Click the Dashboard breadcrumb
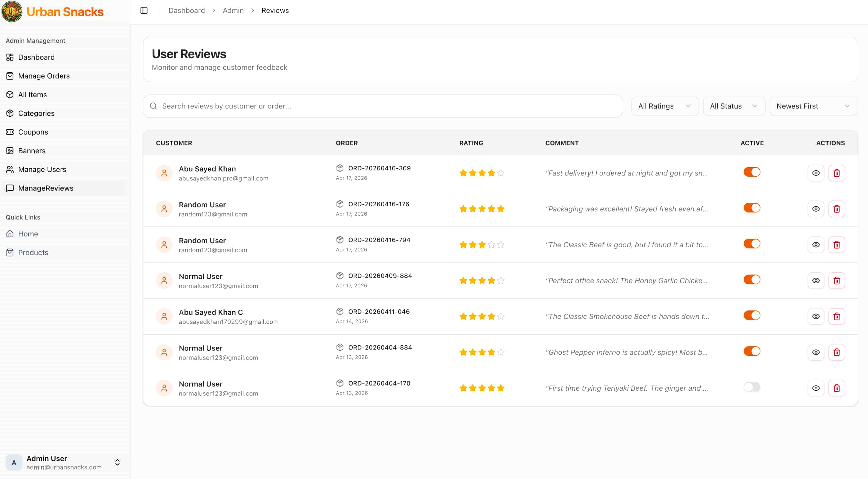This screenshot has width=868, height=479. tap(186, 10)
